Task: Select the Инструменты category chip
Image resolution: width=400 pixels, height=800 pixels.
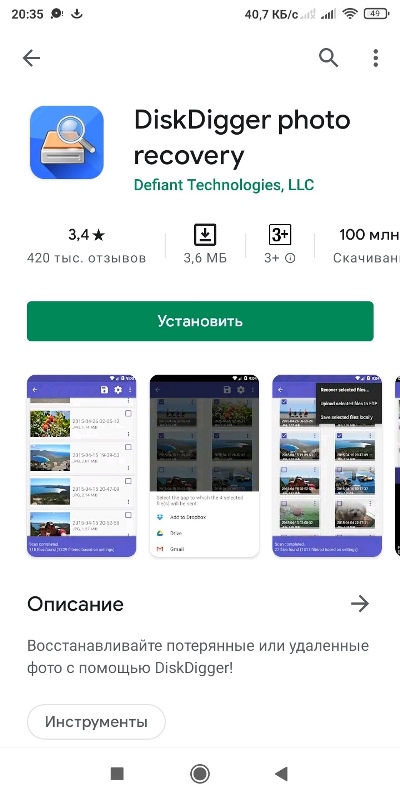Action: pos(96,722)
